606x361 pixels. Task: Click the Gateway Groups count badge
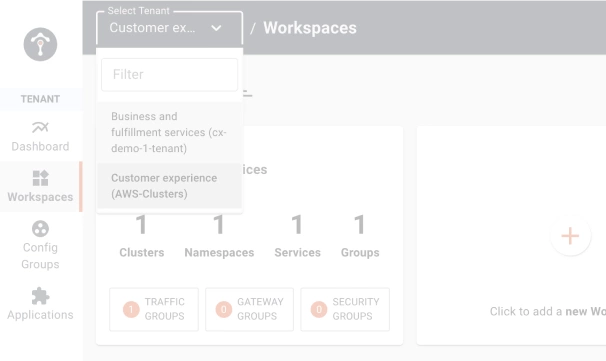223,309
